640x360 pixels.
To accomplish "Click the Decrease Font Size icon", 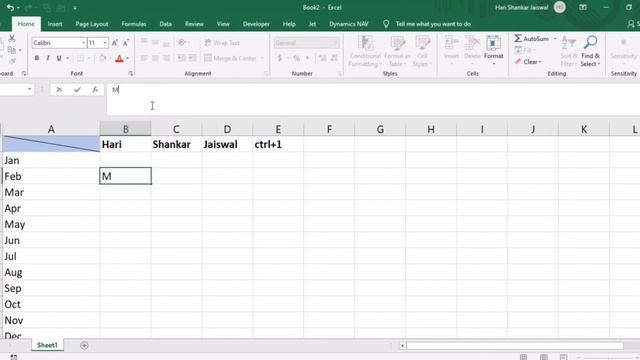I will tap(126, 42).
